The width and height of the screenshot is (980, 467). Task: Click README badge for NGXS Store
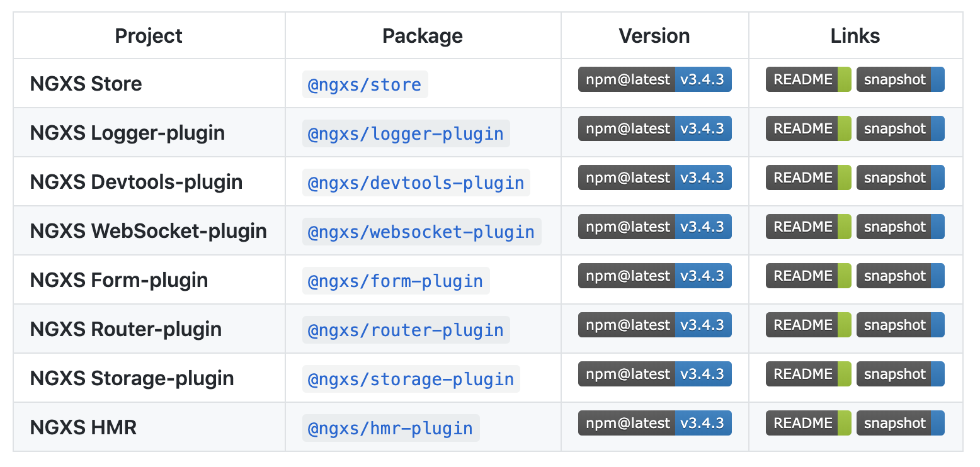pos(808,80)
